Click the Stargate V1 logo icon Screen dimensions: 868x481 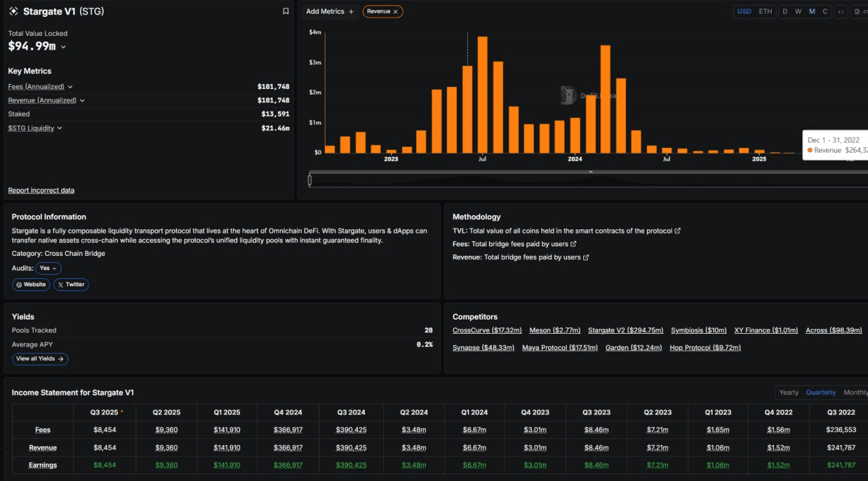[14, 12]
